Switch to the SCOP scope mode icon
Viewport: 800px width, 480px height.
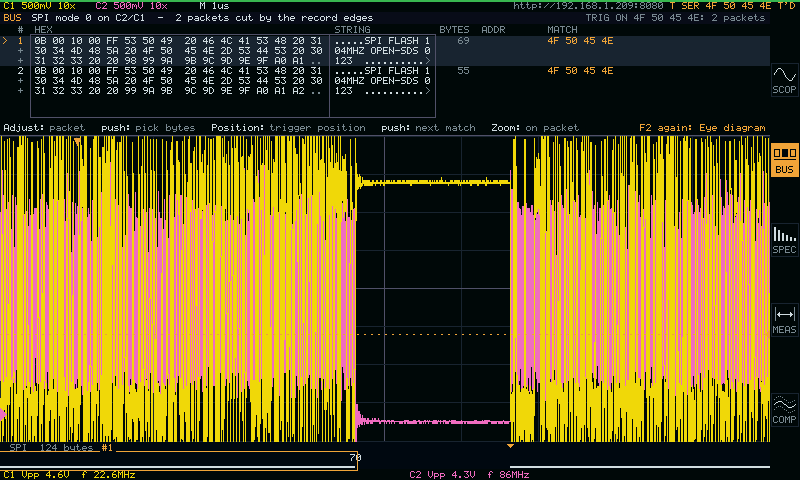click(784, 80)
